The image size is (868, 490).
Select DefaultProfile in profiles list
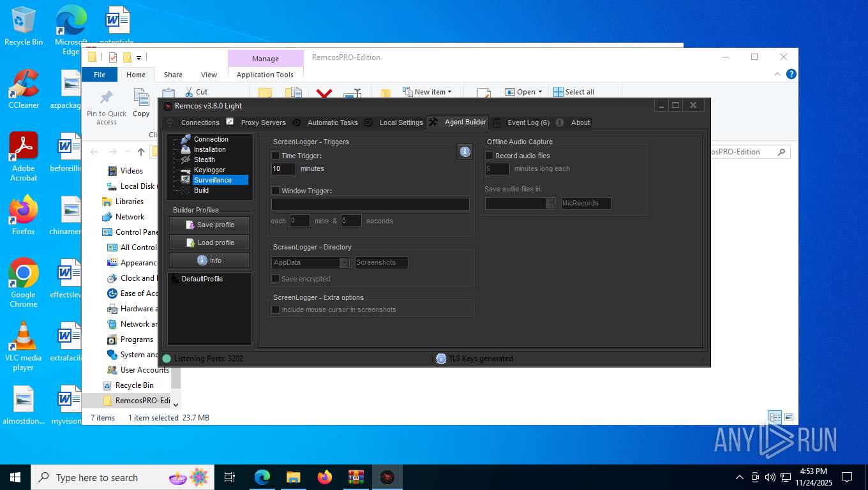click(x=202, y=279)
